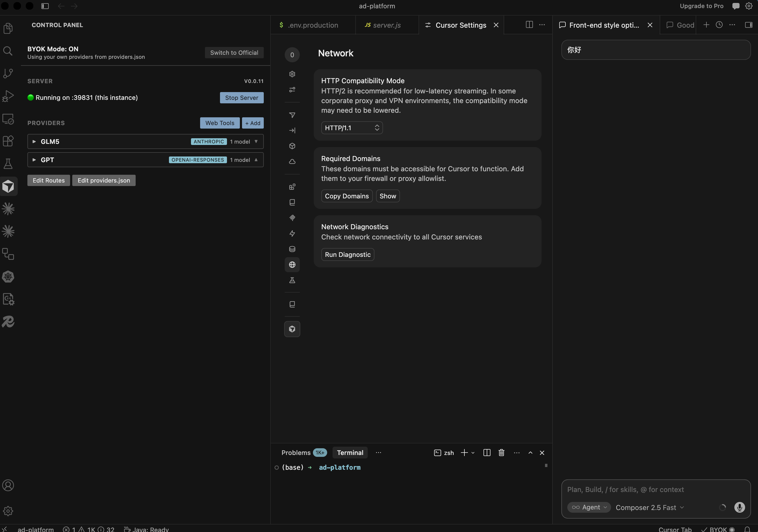Click Run Diagnostic button
Screen dimensions: 758x532
pyautogui.click(x=348, y=255)
